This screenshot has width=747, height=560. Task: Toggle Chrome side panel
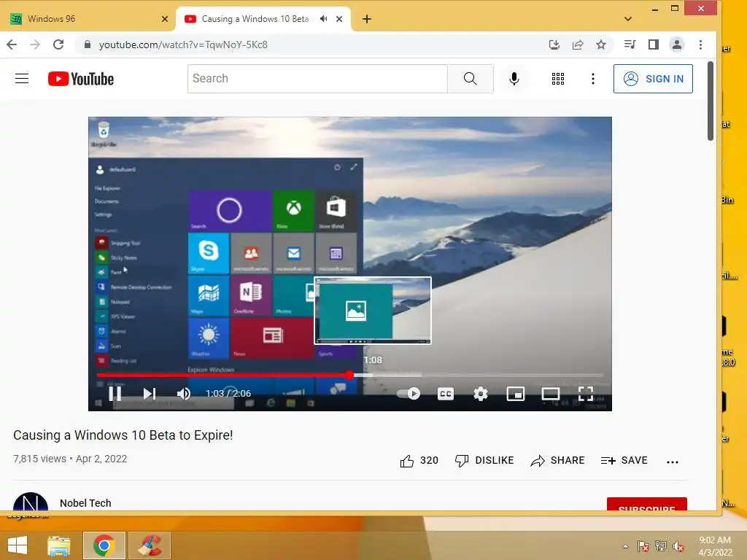tap(654, 44)
